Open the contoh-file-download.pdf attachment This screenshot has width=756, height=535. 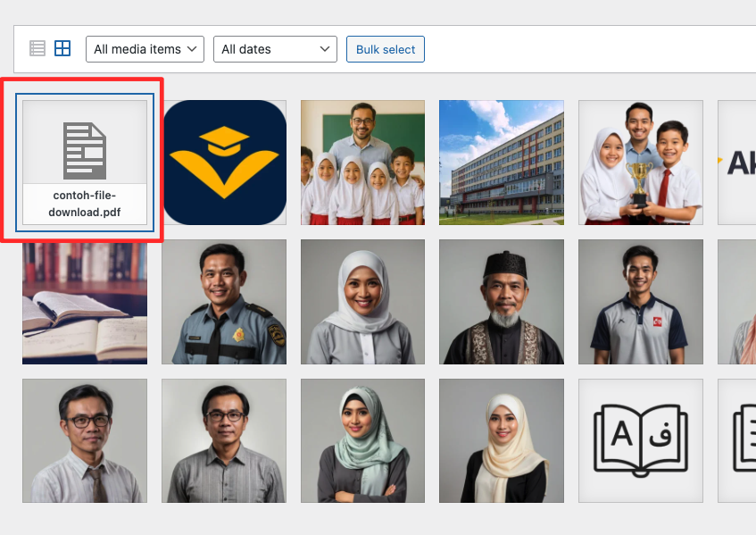tap(85, 162)
